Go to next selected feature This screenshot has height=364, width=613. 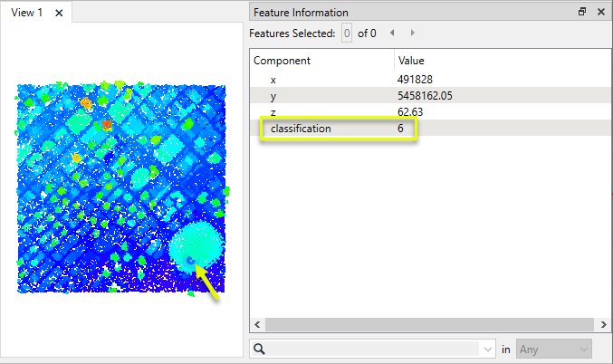click(x=413, y=34)
